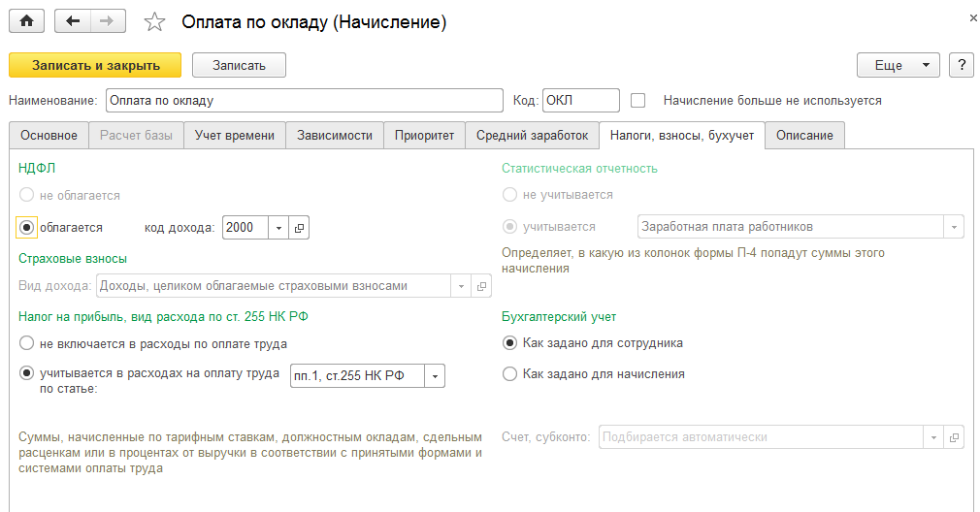980x512 pixels.
Task: Click into the 'Код' field with ОКЛ
Action: [580, 101]
